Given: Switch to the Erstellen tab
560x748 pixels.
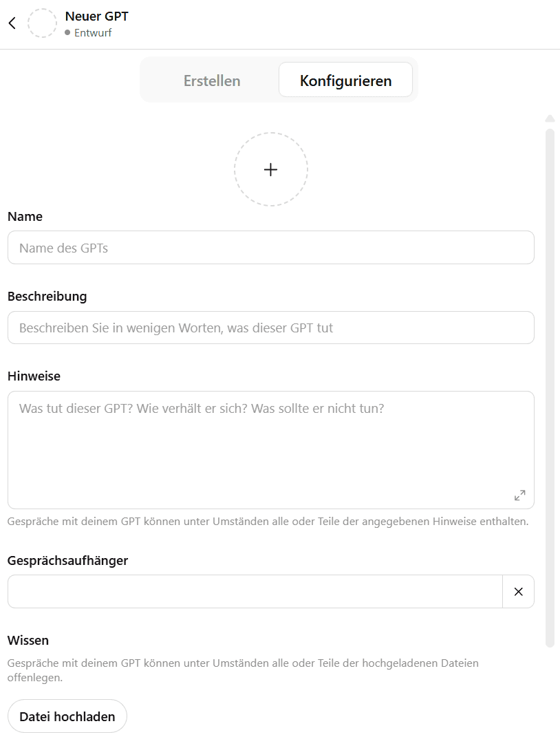Looking at the screenshot, I should click(x=211, y=81).
